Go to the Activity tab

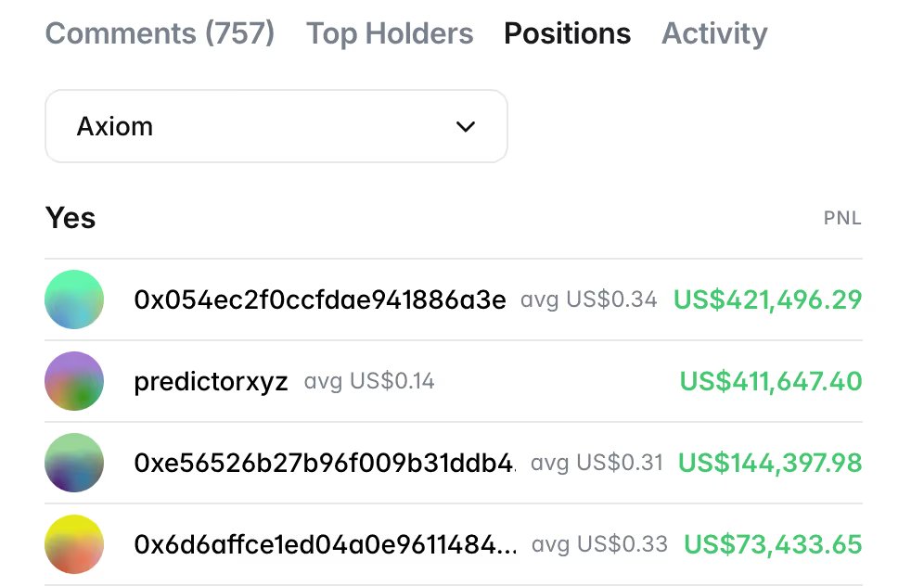[714, 34]
